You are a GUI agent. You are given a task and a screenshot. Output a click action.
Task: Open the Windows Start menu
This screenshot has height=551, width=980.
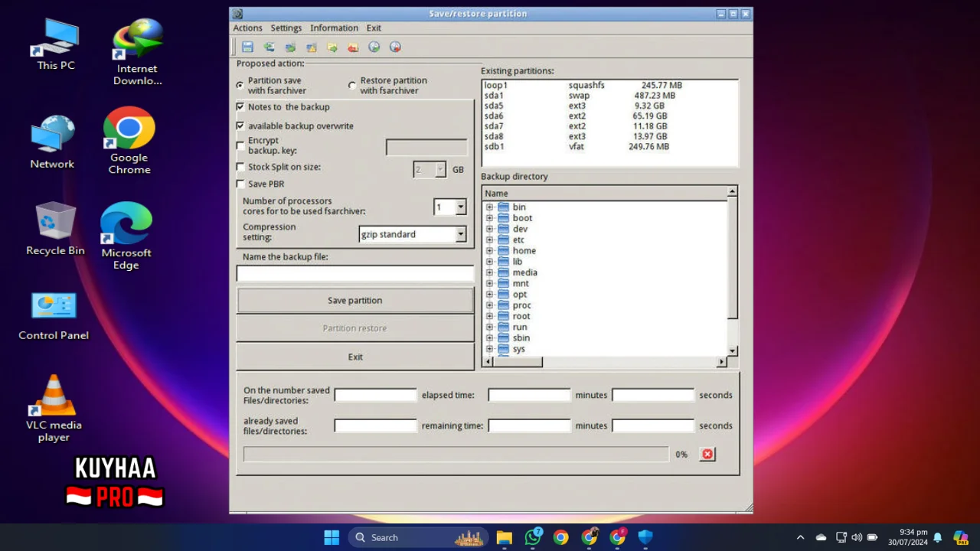pyautogui.click(x=332, y=537)
